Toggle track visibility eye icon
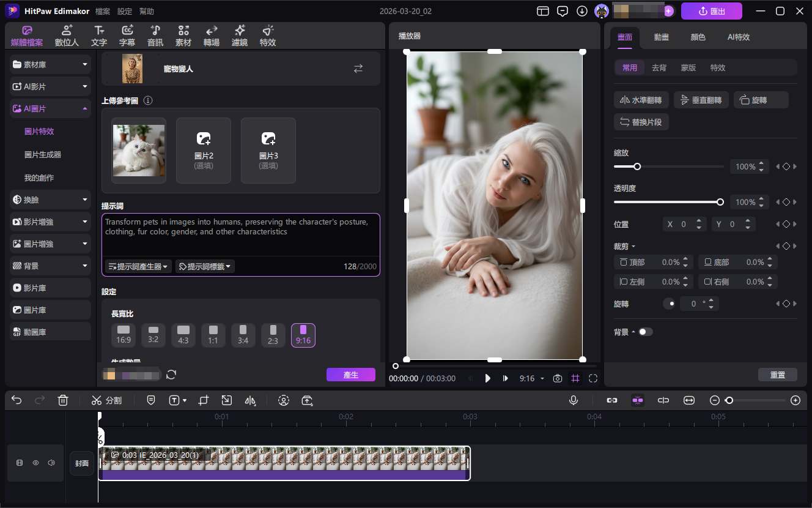Viewport: 812px width, 508px height. click(x=35, y=463)
